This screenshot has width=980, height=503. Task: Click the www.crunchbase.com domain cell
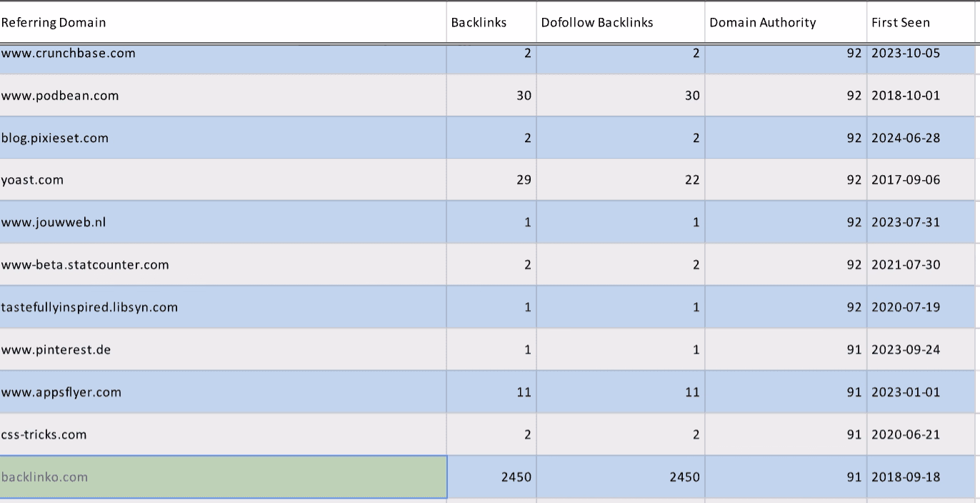coord(223,59)
